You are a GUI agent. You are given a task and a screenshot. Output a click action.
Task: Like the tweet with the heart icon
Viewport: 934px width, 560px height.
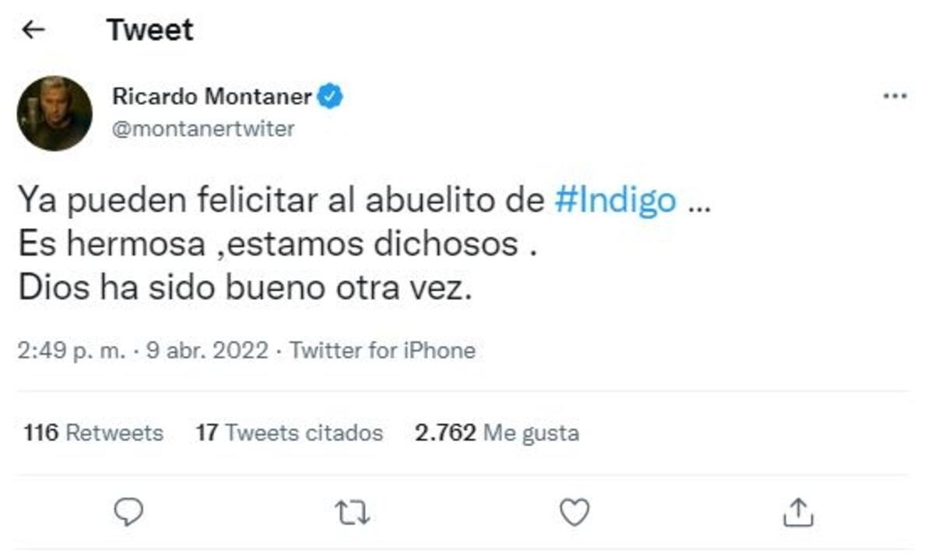pos(574,512)
